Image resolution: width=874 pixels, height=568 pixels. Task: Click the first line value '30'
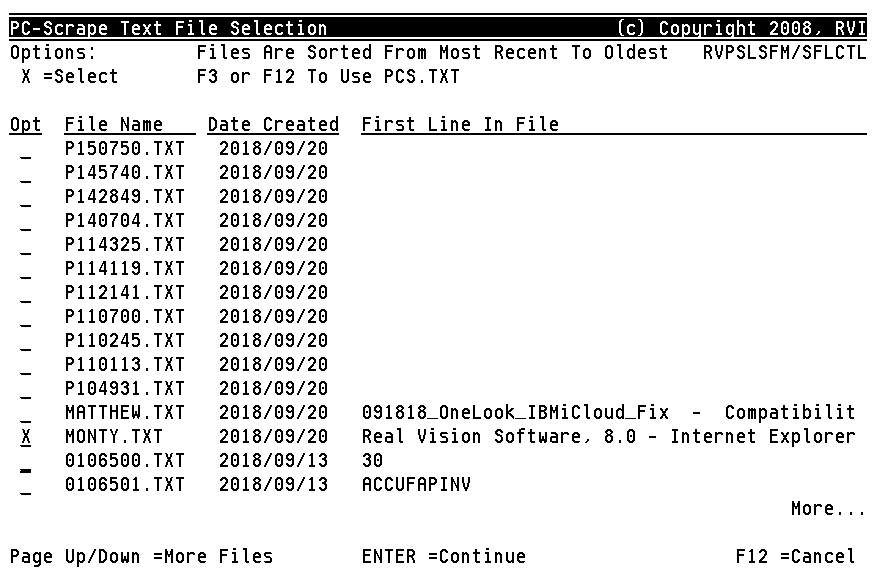372,460
